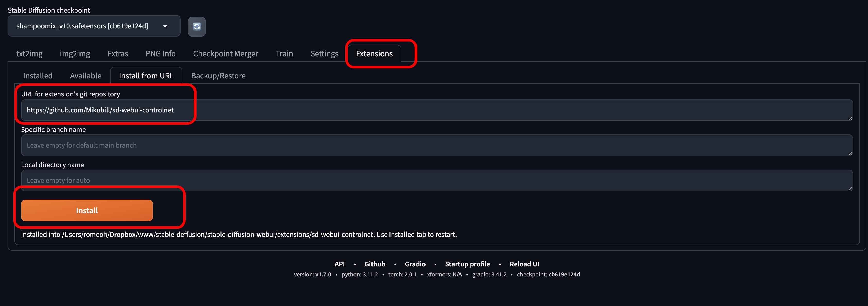Go to the Extras tab

pos(118,53)
